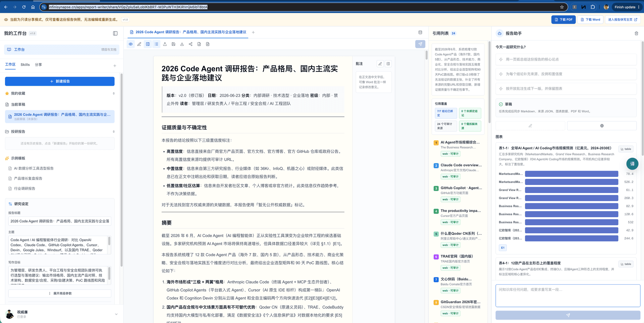644x323 pixels.
Task: Open citation GitHub Copilot · Agent
Action: click(461, 188)
